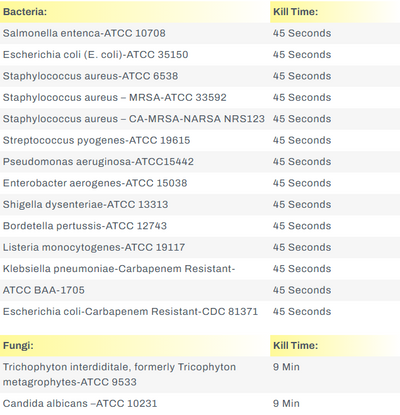Click the Fungi section header
The height and width of the screenshot is (415, 400).
point(18,346)
